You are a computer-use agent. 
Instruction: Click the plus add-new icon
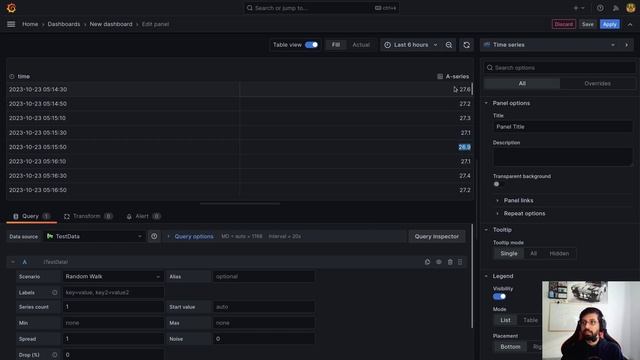tap(576, 8)
